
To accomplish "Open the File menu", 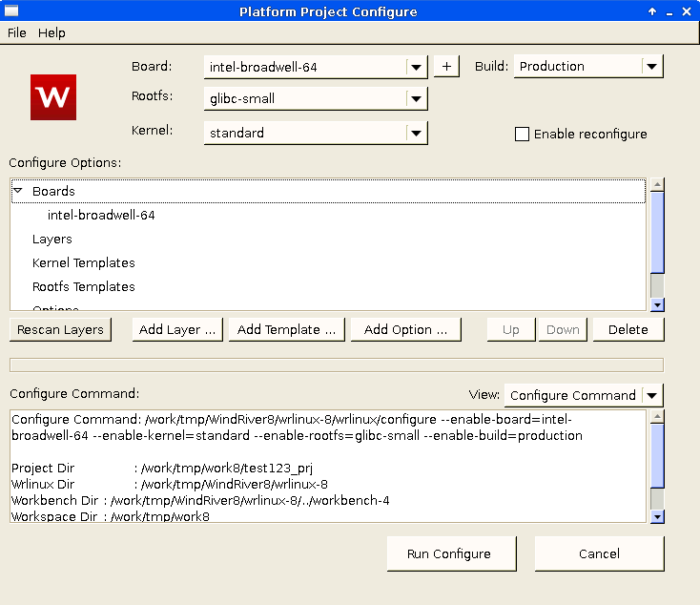I will coord(17,32).
